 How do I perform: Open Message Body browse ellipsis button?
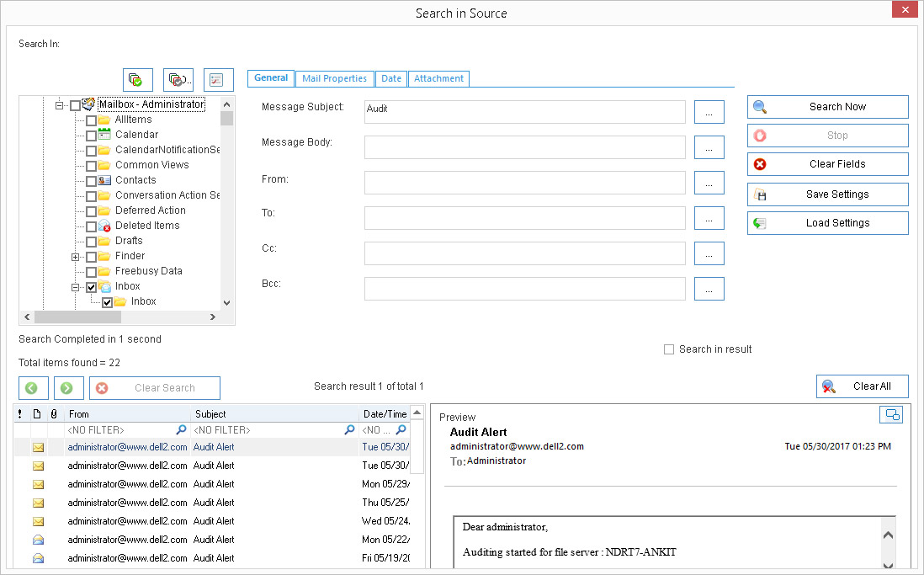(x=709, y=147)
